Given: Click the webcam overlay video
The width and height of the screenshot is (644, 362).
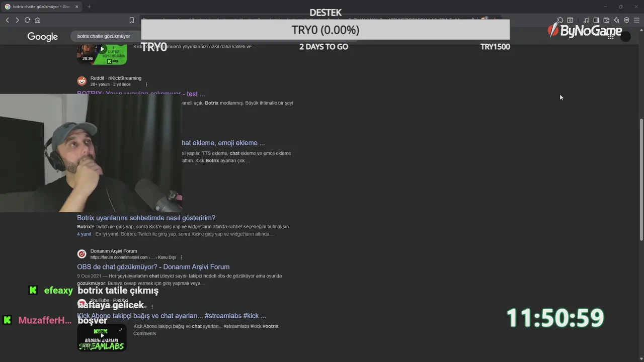Looking at the screenshot, I should 91,153.
